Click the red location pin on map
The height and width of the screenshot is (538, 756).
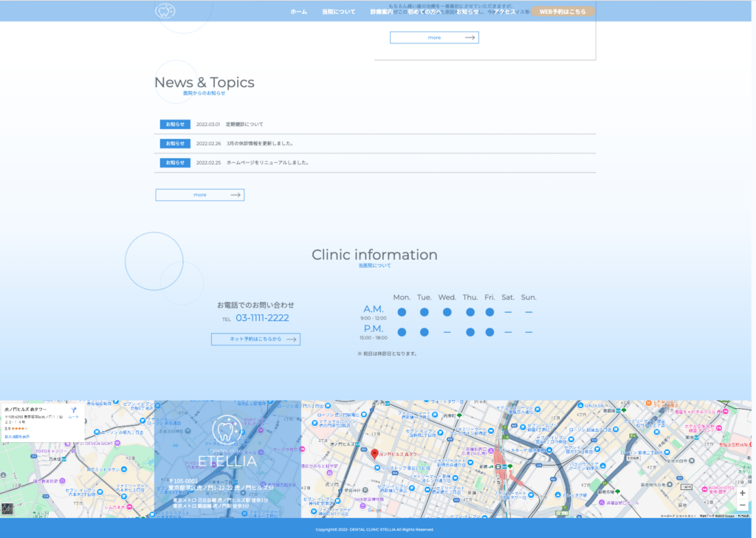click(x=374, y=454)
